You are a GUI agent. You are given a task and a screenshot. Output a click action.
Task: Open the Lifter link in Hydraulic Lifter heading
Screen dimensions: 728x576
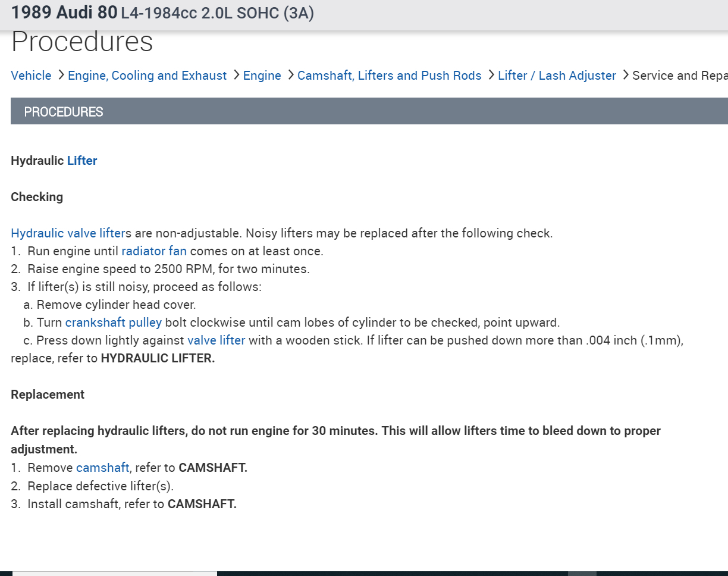[x=82, y=161]
